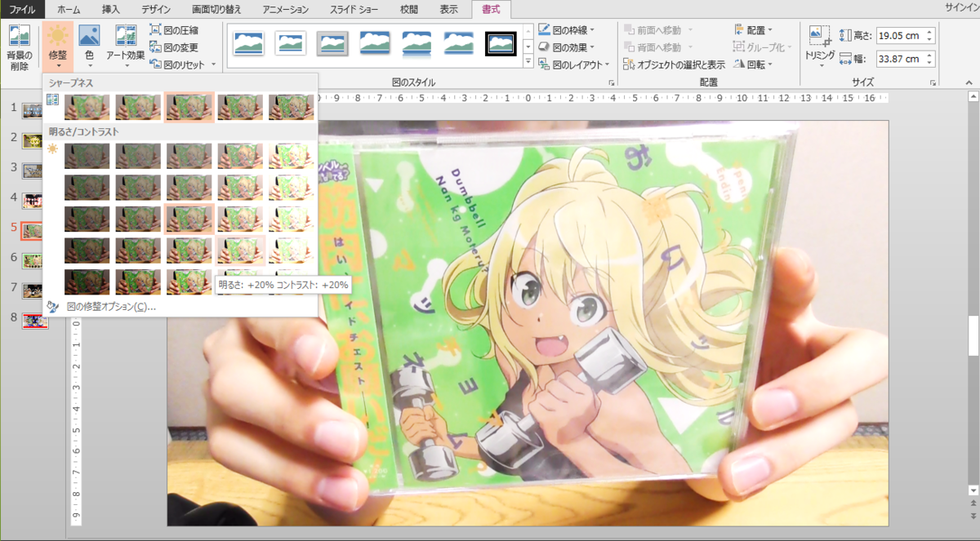Open the 図のスタイル dialog launcher

611,83
